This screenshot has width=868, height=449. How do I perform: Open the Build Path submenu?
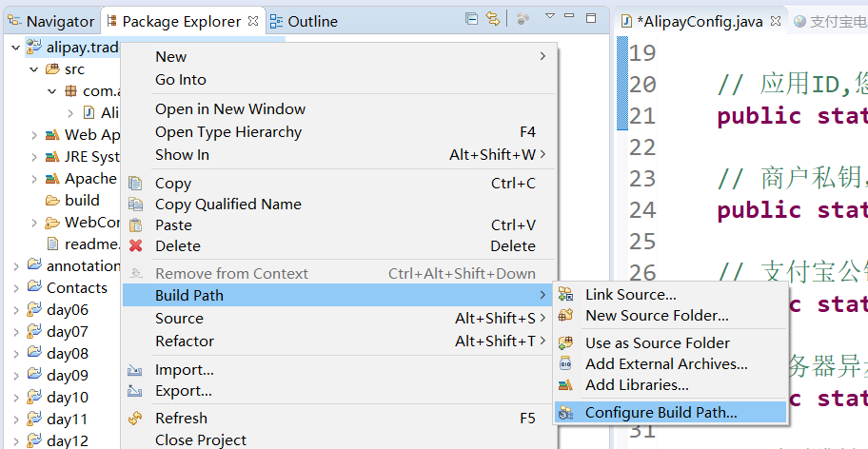pyautogui.click(x=339, y=295)
